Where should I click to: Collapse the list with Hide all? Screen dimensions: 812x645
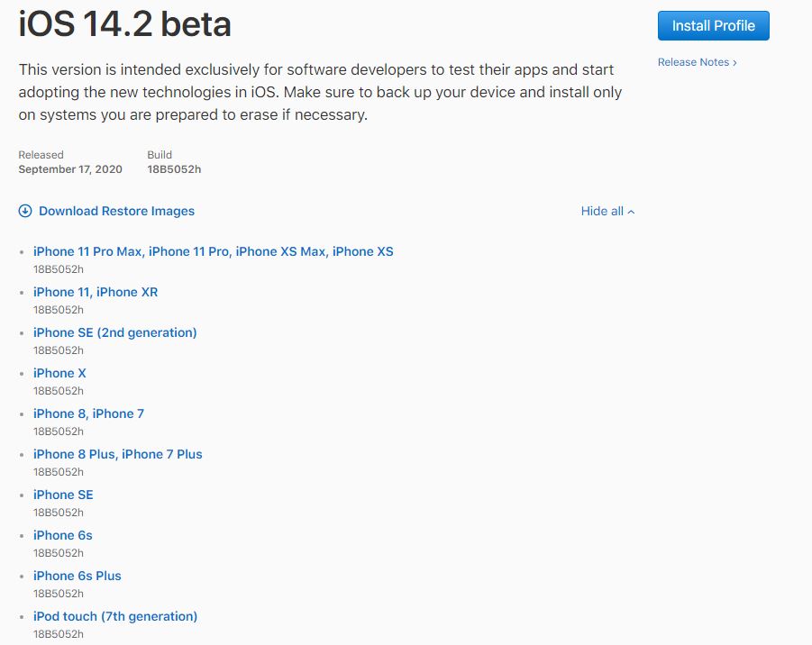coord(602,212)
